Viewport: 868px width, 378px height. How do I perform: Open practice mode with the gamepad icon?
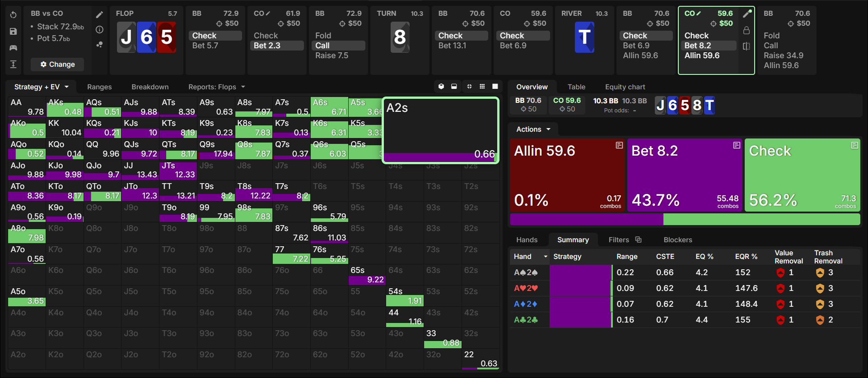click(13, 47)
